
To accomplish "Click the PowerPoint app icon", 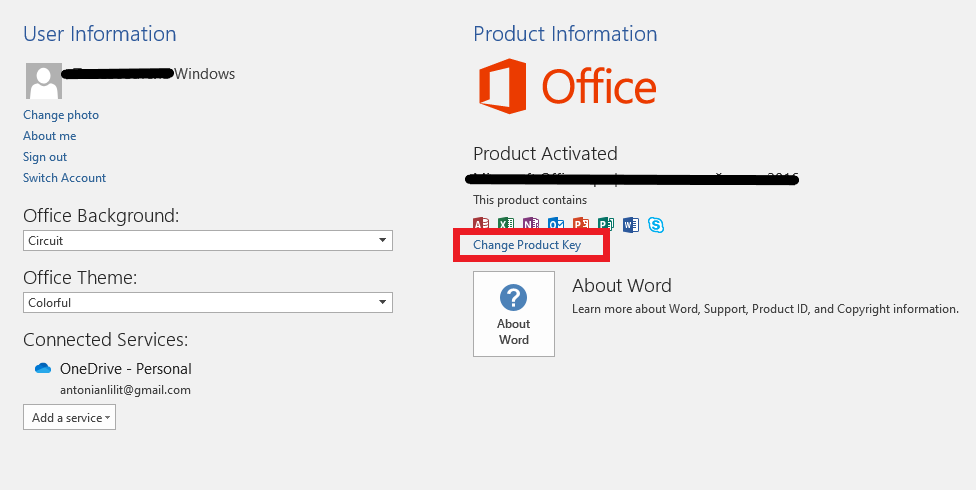I will tap(580, 224).
